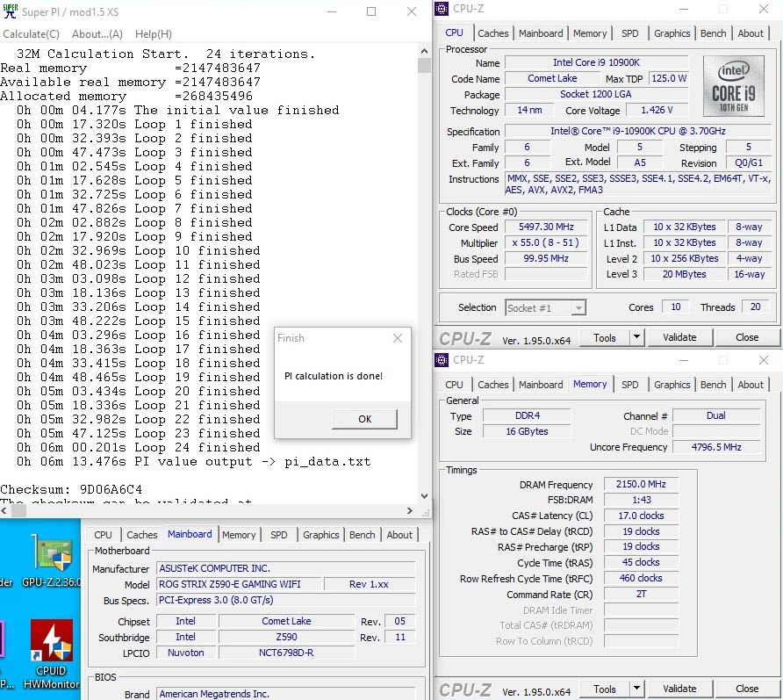Select Bench tab in lower CPU-Z Memory window
This screenshot has height=700, width=783.
[x=713, y=385]
